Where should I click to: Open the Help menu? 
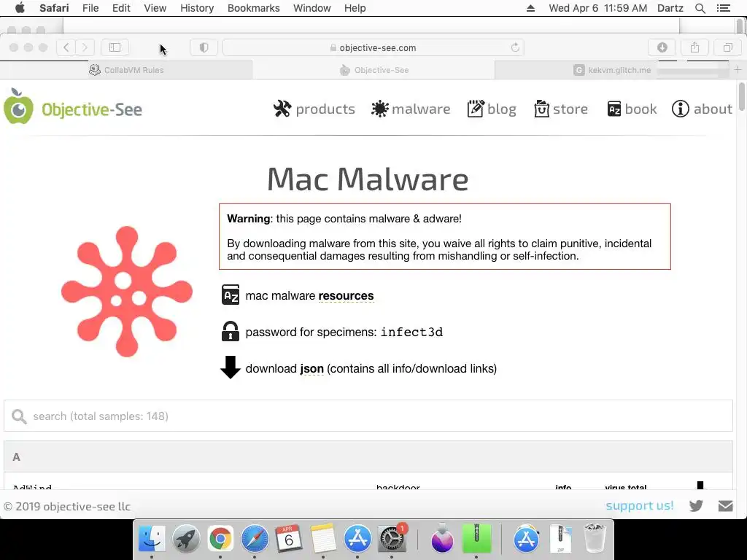[x=355, y=8]
